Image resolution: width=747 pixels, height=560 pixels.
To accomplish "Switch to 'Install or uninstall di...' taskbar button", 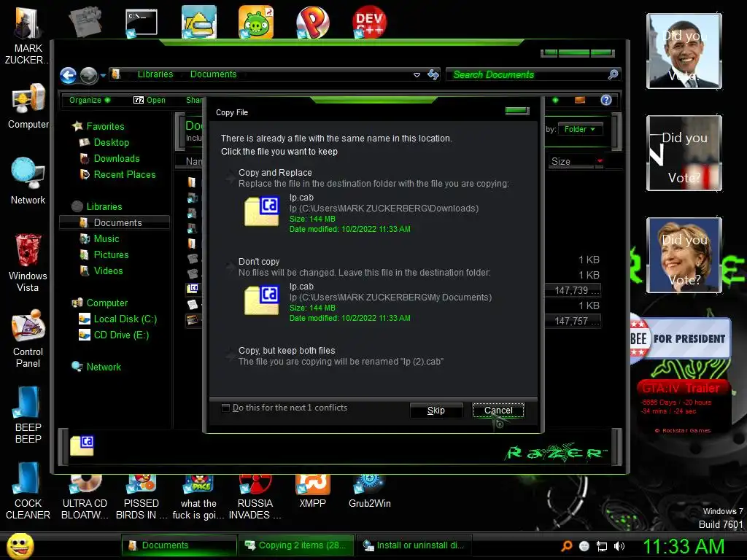I will pos(414,545).
